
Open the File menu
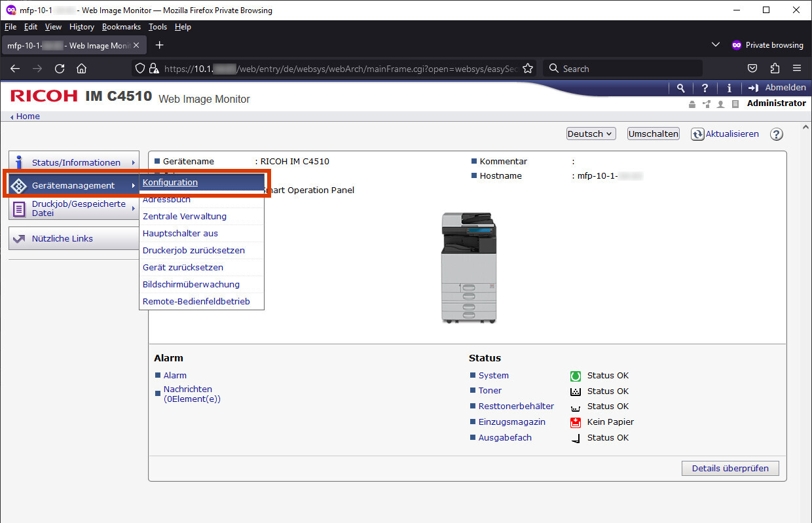[10, 27]
